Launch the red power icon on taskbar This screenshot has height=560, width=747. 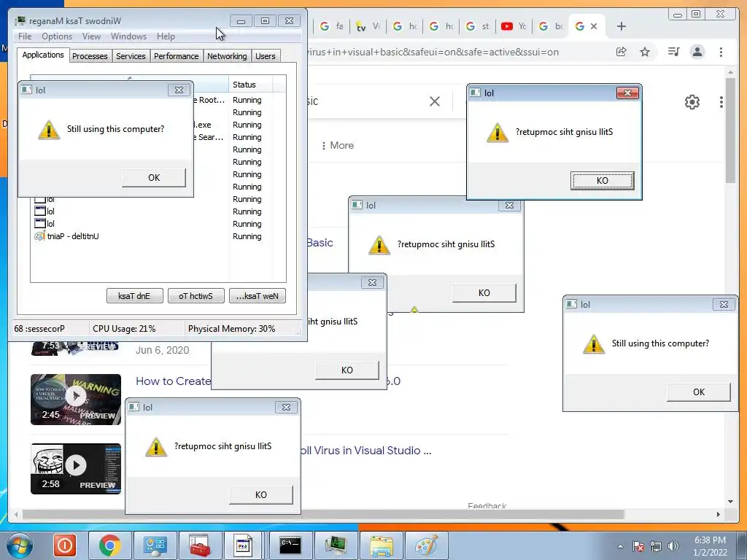(64, 545)
